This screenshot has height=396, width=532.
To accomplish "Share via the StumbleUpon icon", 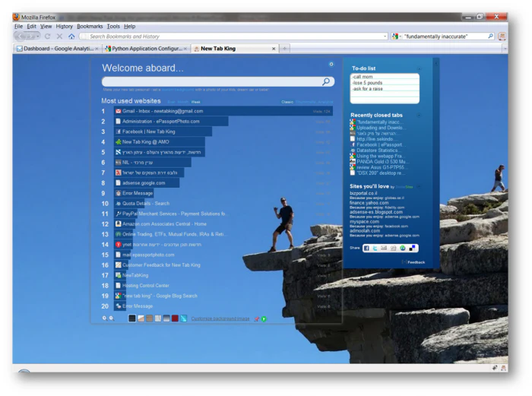I will pos(402,249).
